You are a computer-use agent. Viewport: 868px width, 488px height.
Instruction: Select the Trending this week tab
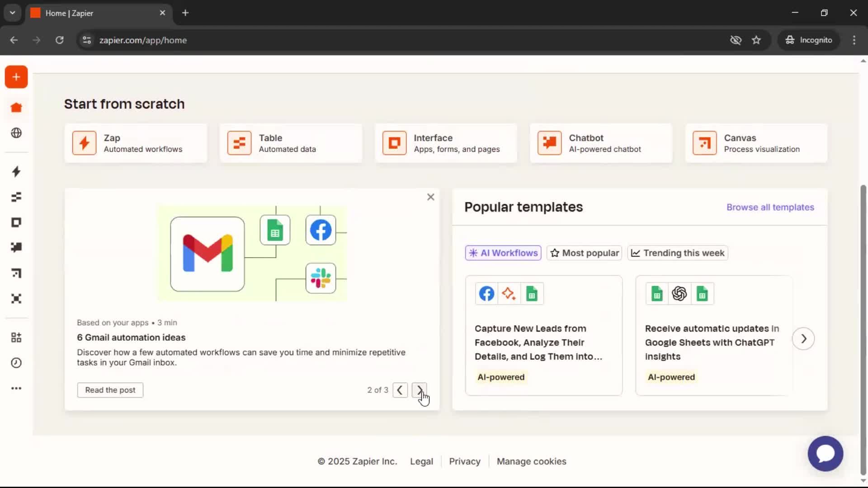(678, 253)
